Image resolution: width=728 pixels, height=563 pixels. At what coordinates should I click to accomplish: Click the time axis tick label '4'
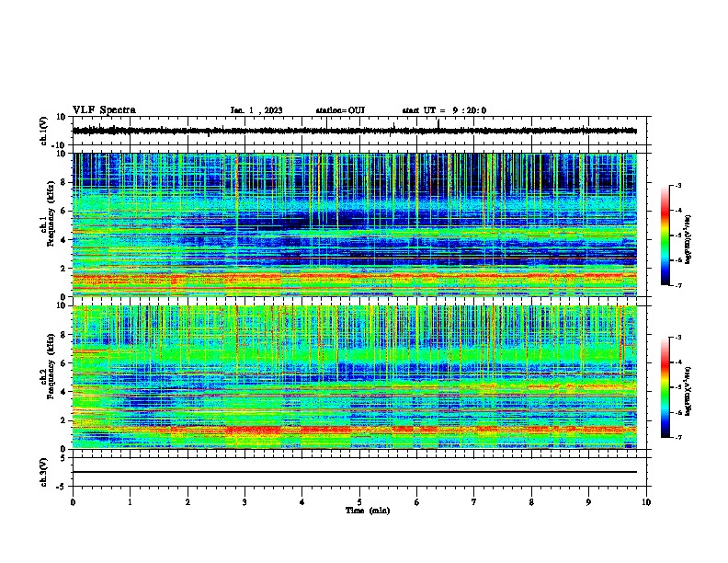(x=302, y=502)
